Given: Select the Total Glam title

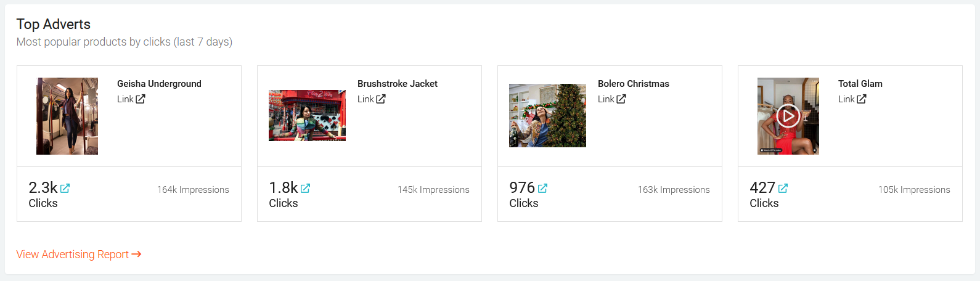Looking at the screenshot, I should [x=860, y=84].
